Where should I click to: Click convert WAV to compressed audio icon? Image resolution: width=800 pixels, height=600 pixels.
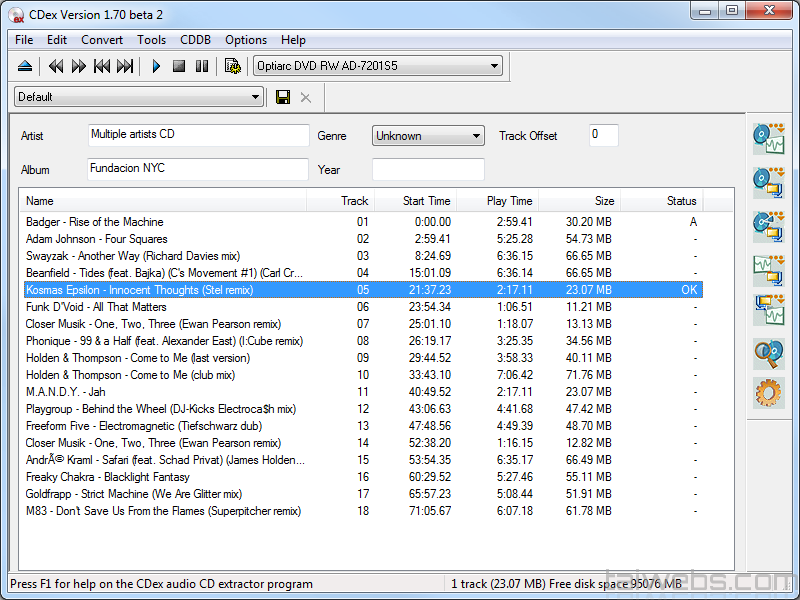[x=768, y=270]
